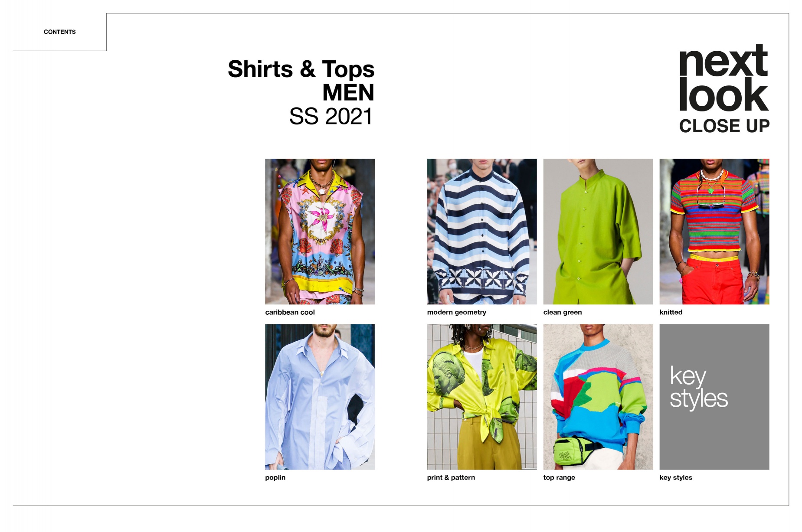Image resolution: width=802 pixels, height=532 pixels.
Task: Click the next look logo
Action: tap(723, 78)
